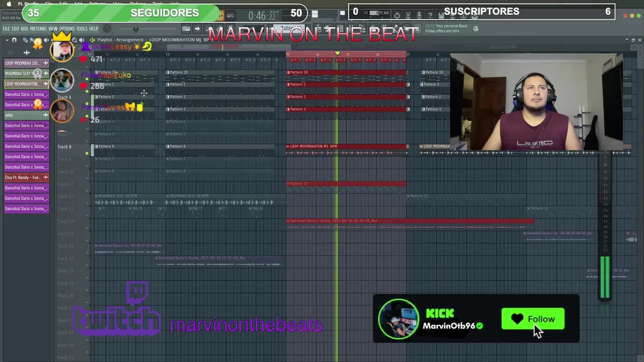
Task: Mute Track 8 using its green dot
Action: pos(87,153)
